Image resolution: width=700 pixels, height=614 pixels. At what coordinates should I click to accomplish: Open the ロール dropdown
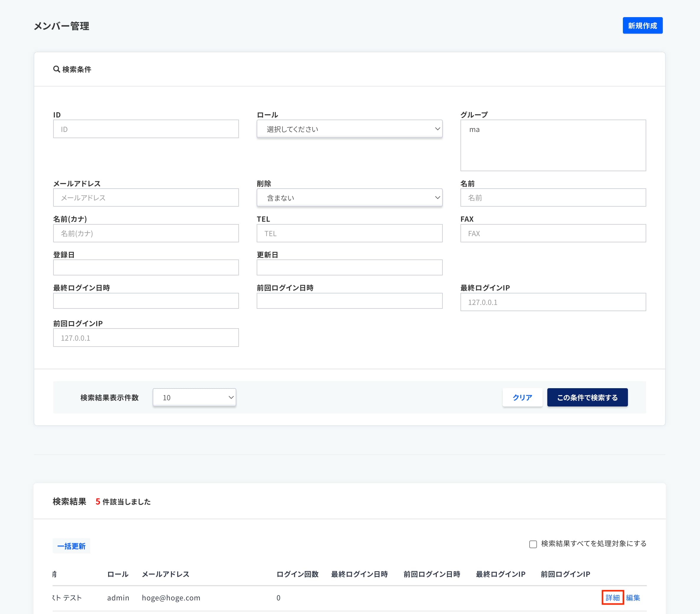coord(349,129)
